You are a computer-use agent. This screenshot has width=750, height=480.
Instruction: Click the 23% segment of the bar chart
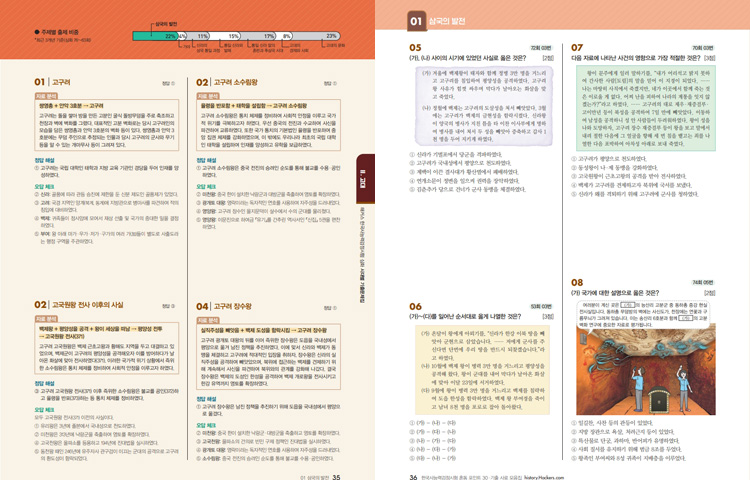click(330, 34)
